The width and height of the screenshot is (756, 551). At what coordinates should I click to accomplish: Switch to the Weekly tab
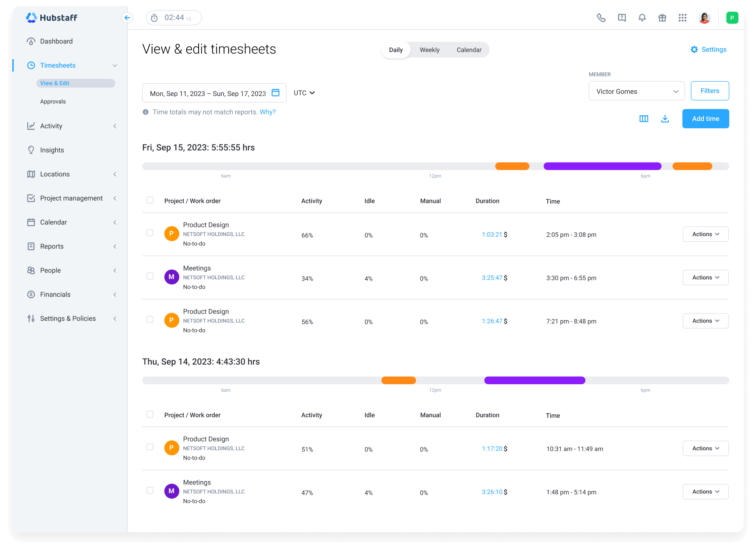(x=429, y=50)
